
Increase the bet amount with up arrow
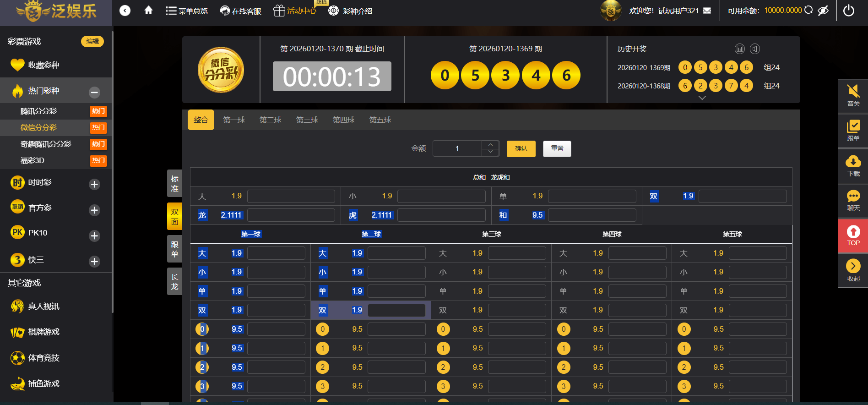[x=490, y=145]
